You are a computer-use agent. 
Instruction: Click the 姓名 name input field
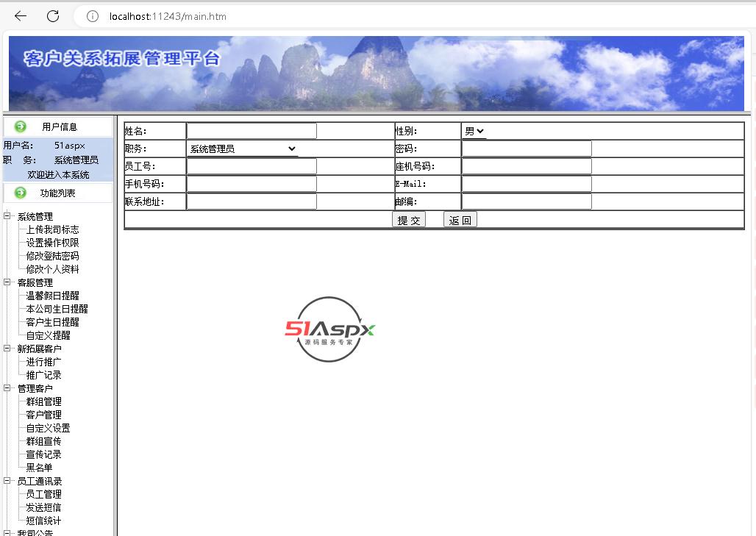[x=252, y=131]
